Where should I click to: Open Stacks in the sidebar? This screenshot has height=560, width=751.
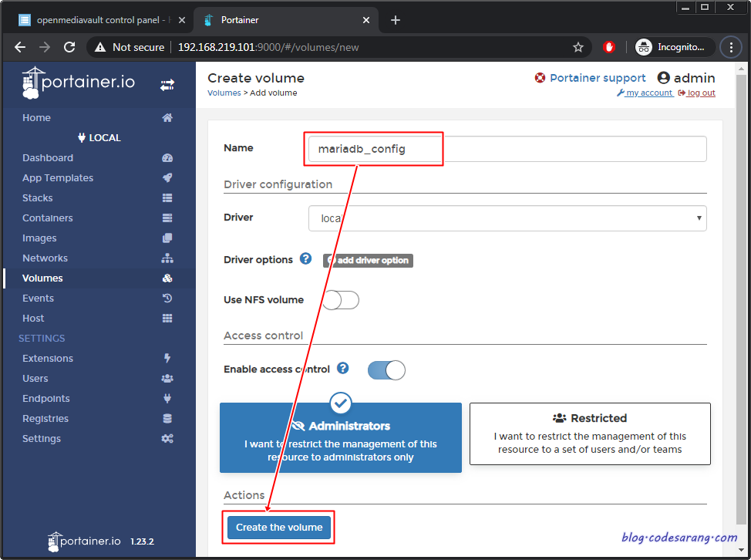tap(37, 197)
